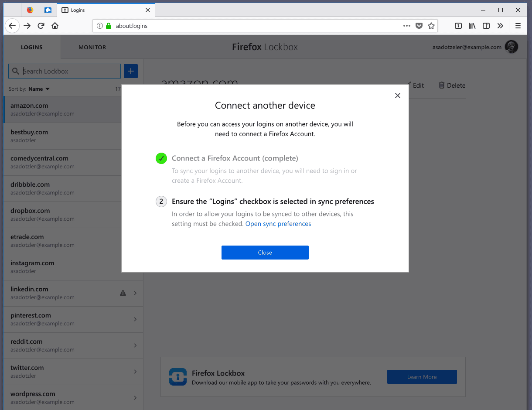The image size is (532, 410).
Task: Click the Learn More button
Action: coord(422,376)
